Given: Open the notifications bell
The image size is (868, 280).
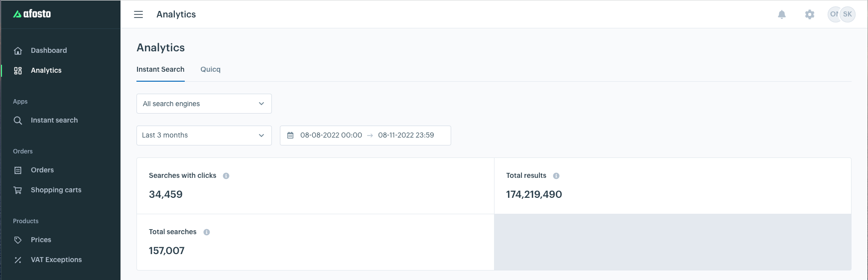Looking at the screenshot, I should point(782,14).
